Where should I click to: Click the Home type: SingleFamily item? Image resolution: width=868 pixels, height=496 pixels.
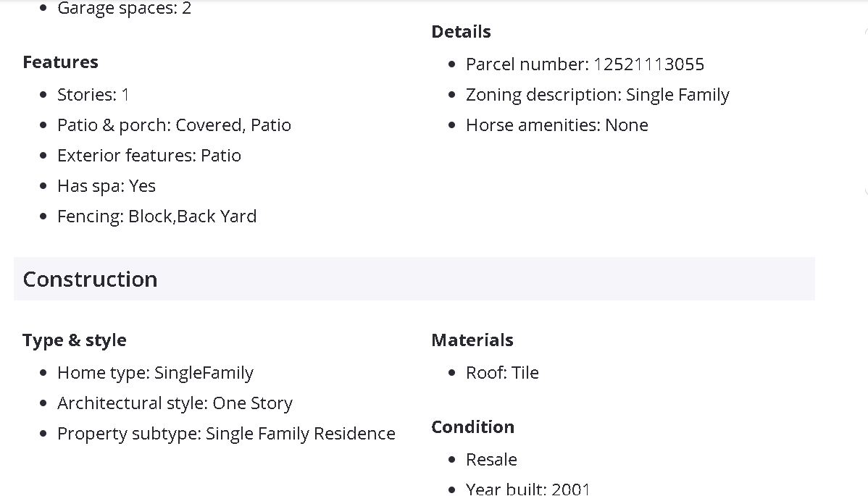pyautogui.click(x=155, y=373)
